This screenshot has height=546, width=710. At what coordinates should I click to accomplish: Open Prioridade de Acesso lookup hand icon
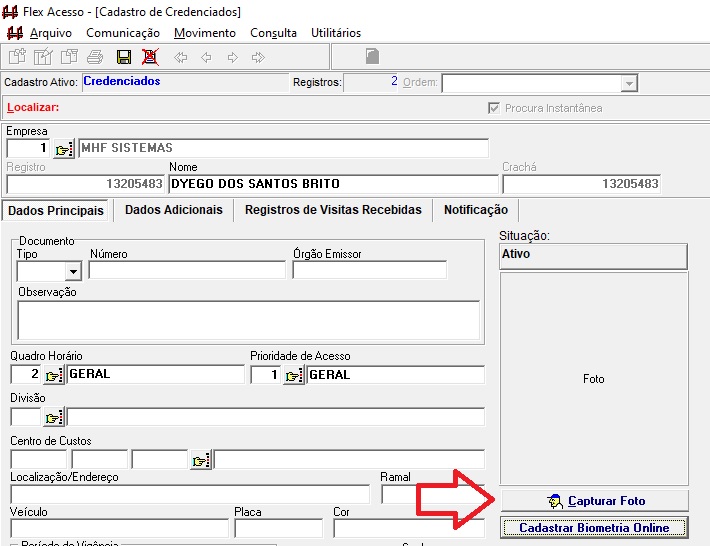pyautogui.click(x=294, y=375)
